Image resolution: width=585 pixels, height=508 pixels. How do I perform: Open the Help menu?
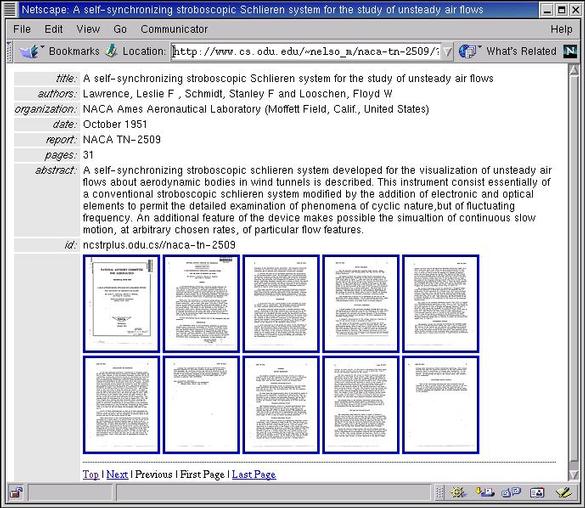(x=561, y=29)
